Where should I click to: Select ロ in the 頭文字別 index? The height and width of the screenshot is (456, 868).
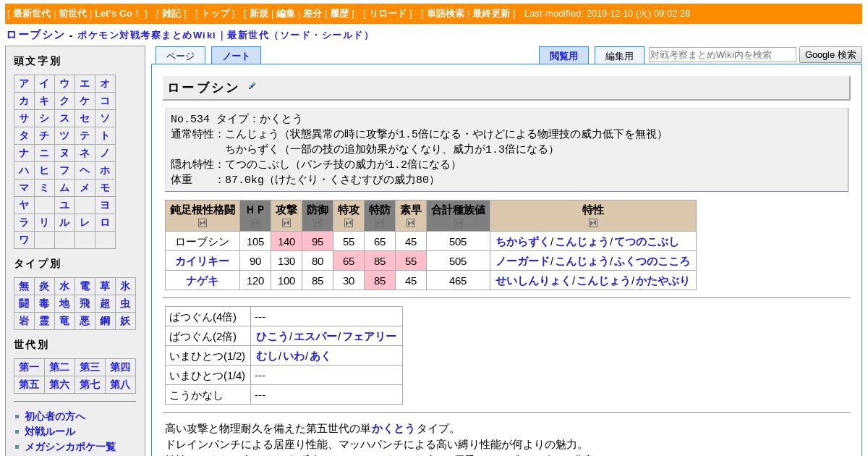tap(105, 223)
